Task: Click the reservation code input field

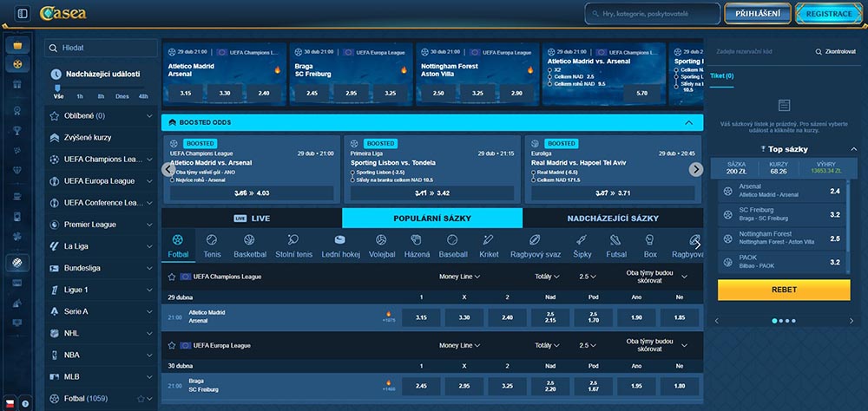Action: 761,51
